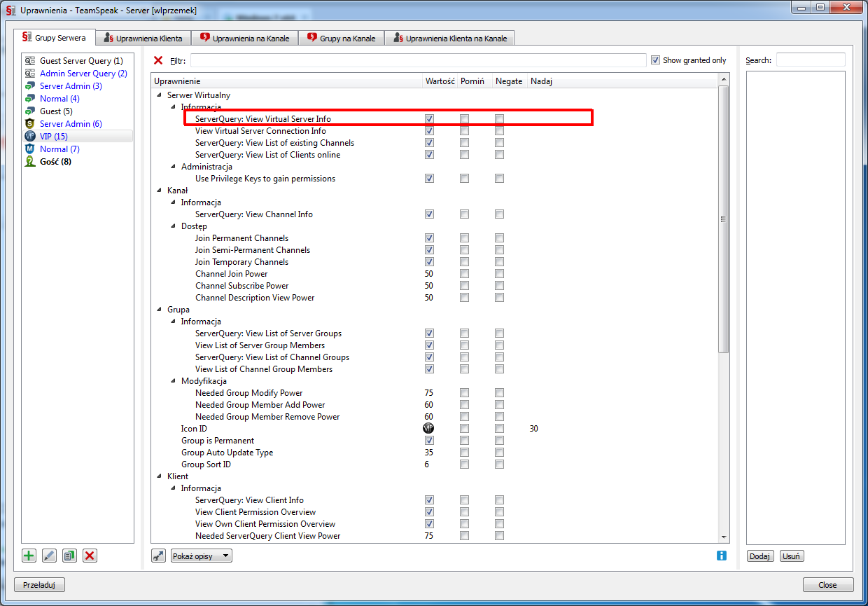The height and width of the screenshot is (606, 868).
Task: Uncheck value for ServerQuery: View Client Info
Action: (429, 500)
